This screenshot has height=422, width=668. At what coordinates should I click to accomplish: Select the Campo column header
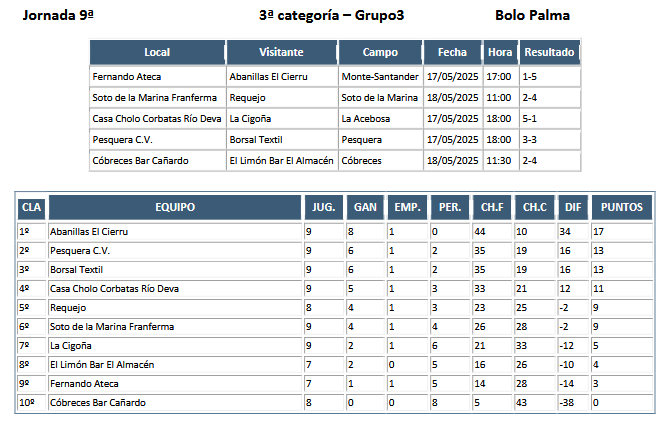(380, 52)
